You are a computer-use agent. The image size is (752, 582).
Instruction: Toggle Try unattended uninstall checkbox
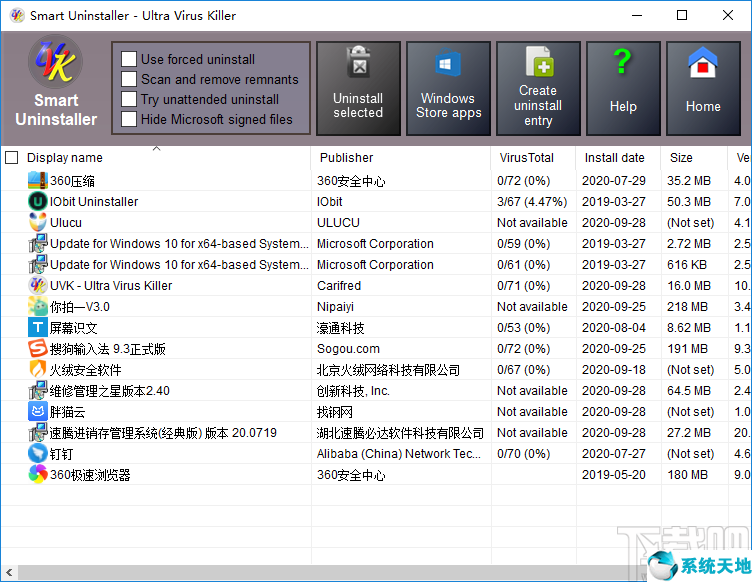pyautogui.click(x=129, y=99)
